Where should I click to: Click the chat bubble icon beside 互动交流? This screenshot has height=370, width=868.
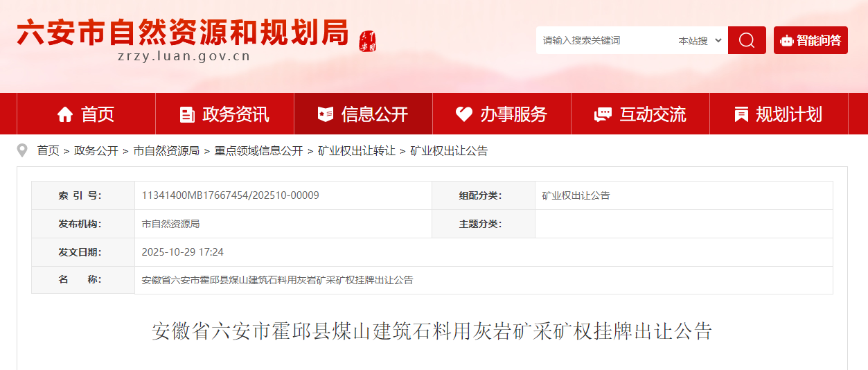click(x=603, y=114)
